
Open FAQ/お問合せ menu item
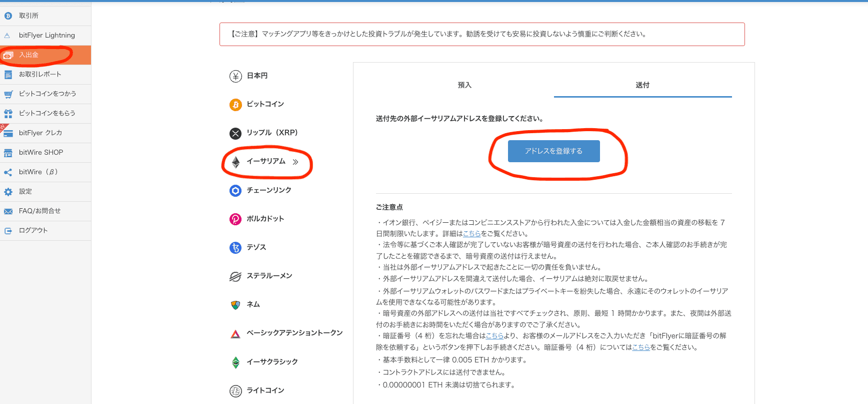point(45,211)
